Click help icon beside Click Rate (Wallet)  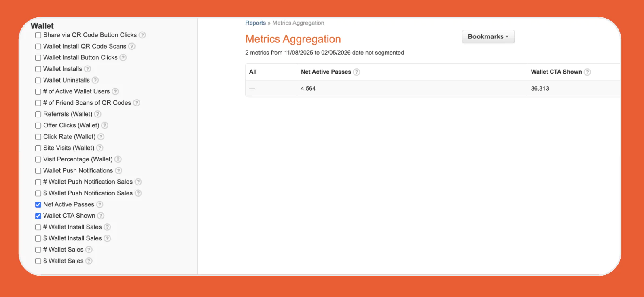[101, 137]
